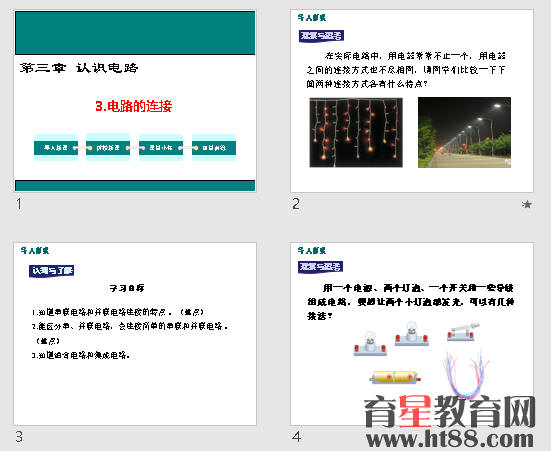Click the hanging string lights photo
551x451 pixels.
click(x=356, y=133)
